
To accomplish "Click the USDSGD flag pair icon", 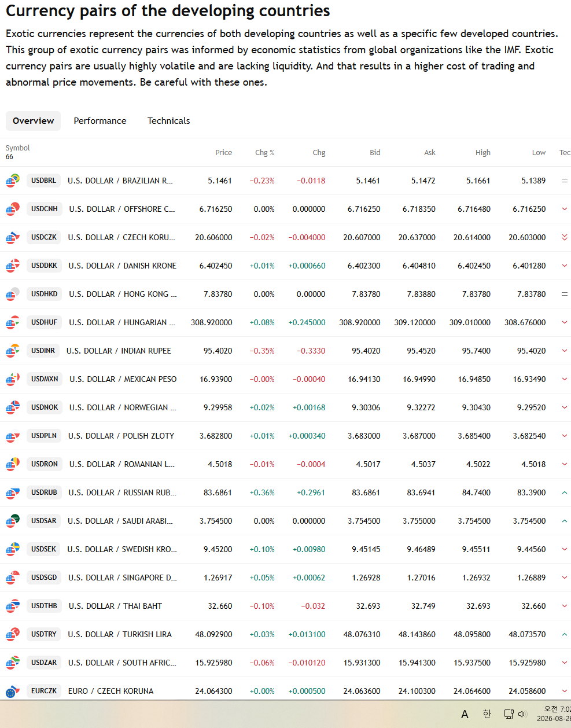I will click(x=13, y=578).
